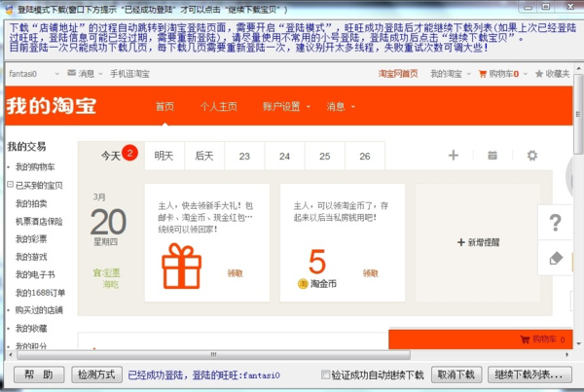Open 我的1688订单 in sidebar
This screenshot has height=392, width=584.
coord(40,293)
